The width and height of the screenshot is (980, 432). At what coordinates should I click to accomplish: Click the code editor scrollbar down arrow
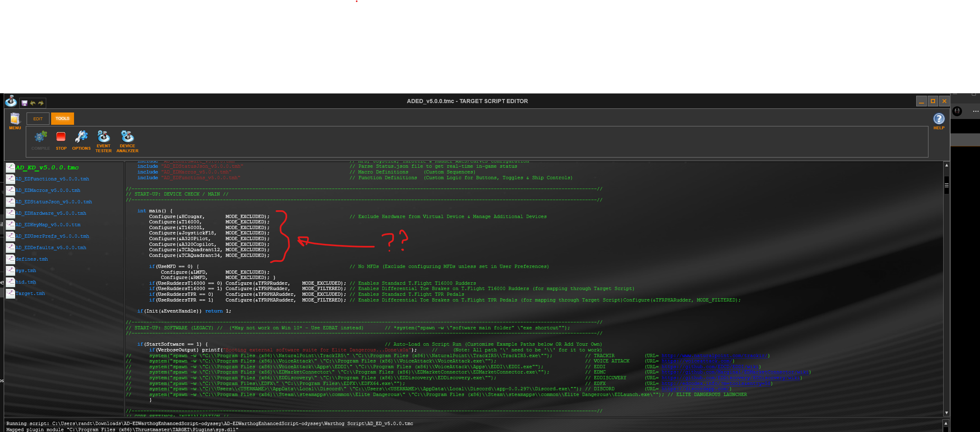(x=946, y=413)
